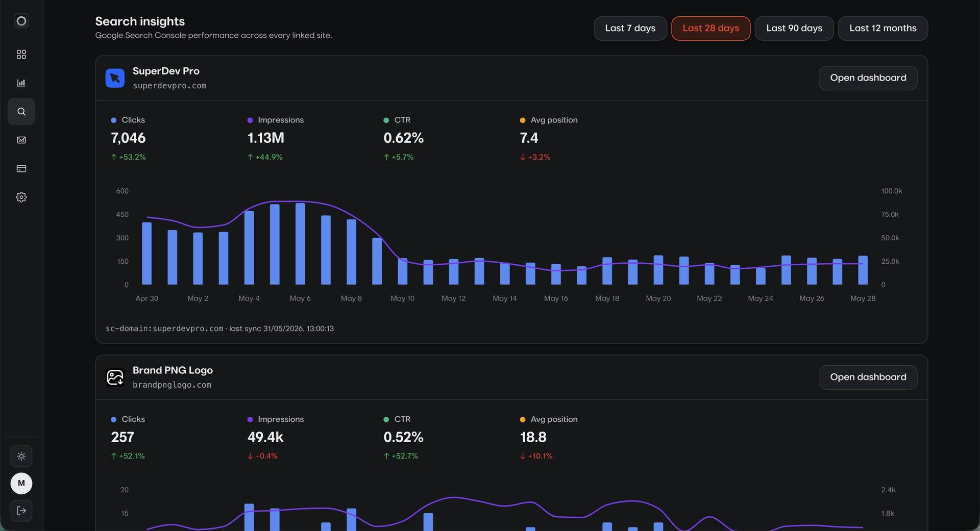Open the M user avatar
This screenshot has height=531, width=980.
(x=21, y=483)
